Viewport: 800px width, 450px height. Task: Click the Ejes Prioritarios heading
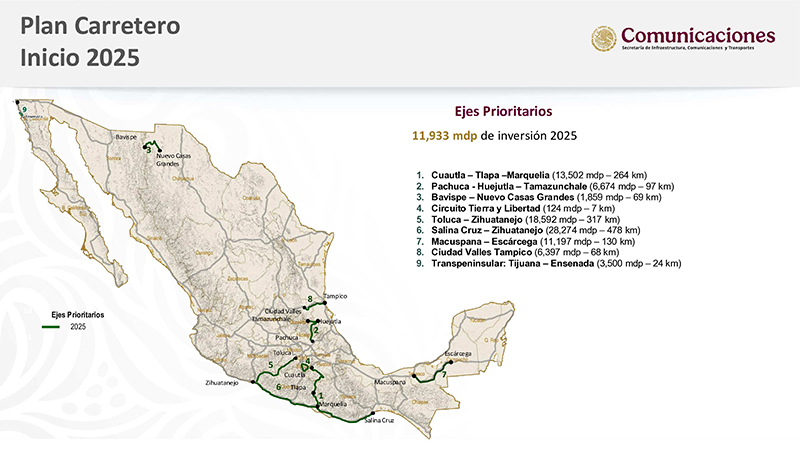coord(503,111)
